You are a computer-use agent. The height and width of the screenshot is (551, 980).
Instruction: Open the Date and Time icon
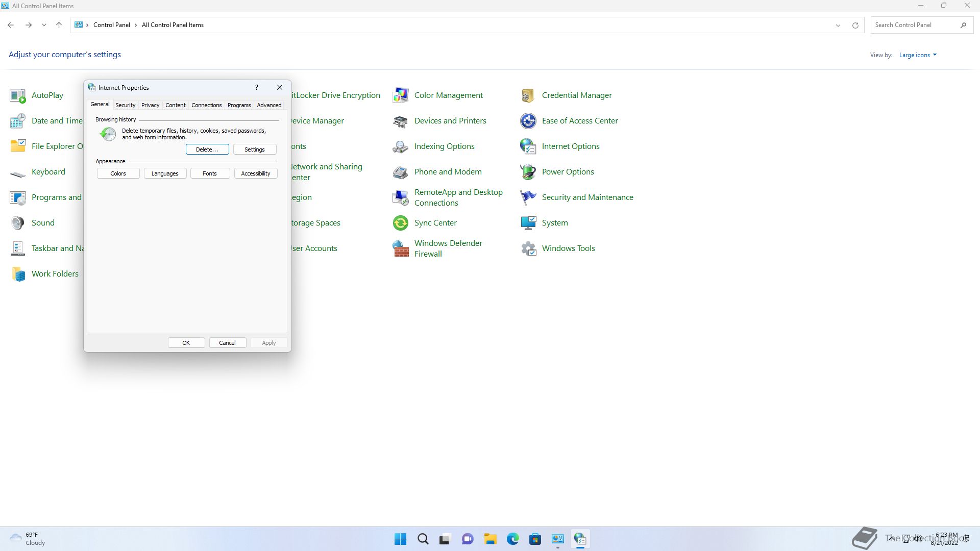(x=18, y=121)
